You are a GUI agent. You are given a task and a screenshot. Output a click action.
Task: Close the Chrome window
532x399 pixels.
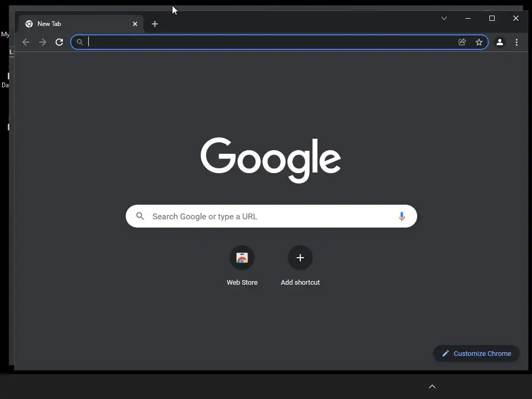(516, 18)
